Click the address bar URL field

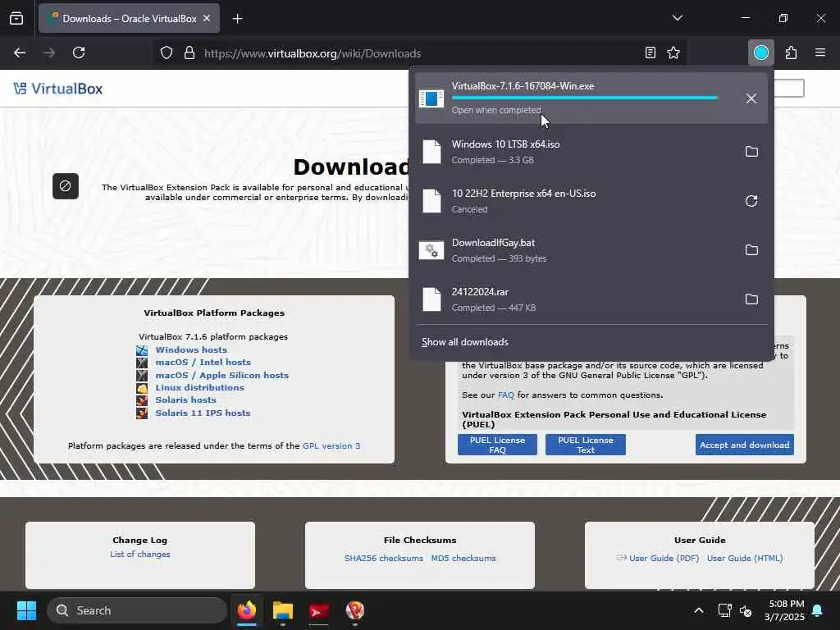pyautogui.click(x=418, y=53)
